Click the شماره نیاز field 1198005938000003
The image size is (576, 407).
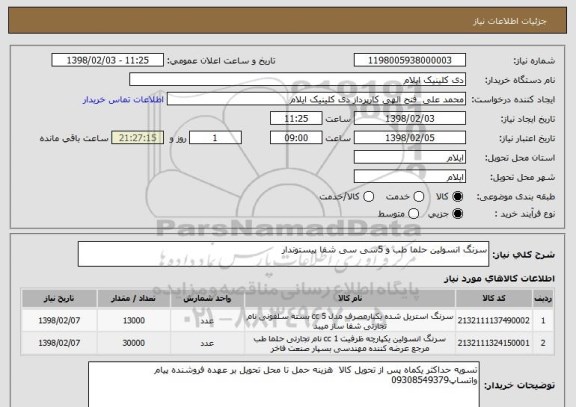410,60
